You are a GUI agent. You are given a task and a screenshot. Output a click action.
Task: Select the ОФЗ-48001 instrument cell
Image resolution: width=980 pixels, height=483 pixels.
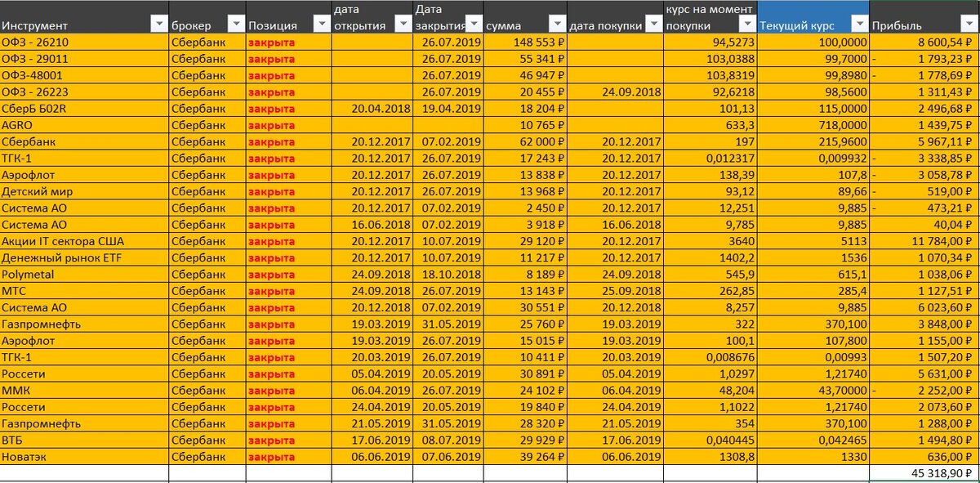tap(84, 74)
